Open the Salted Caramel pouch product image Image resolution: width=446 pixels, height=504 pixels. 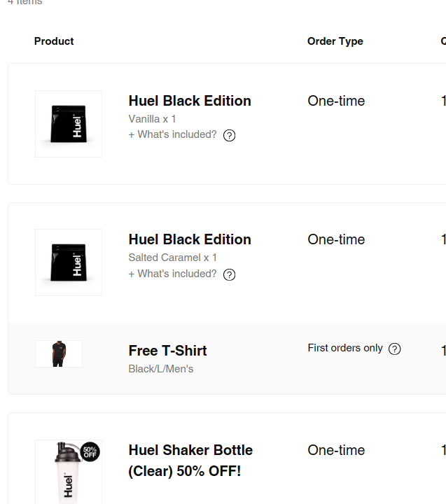pyautogui.click(x=69, y=262)
